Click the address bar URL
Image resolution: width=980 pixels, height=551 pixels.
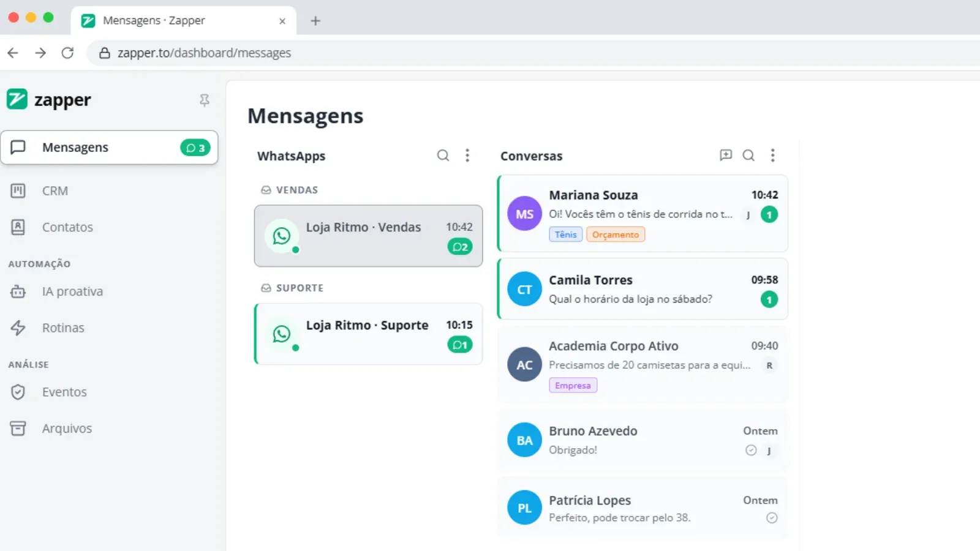tap(204, 53)
